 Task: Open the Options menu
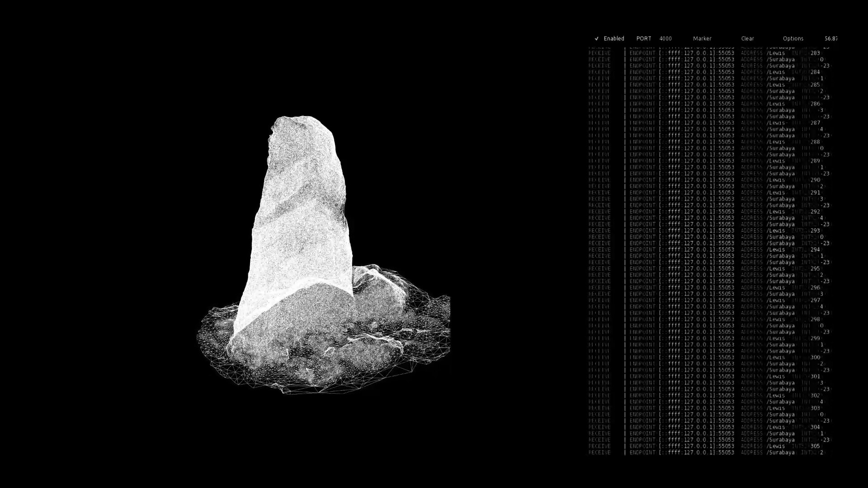pos(793,38)
